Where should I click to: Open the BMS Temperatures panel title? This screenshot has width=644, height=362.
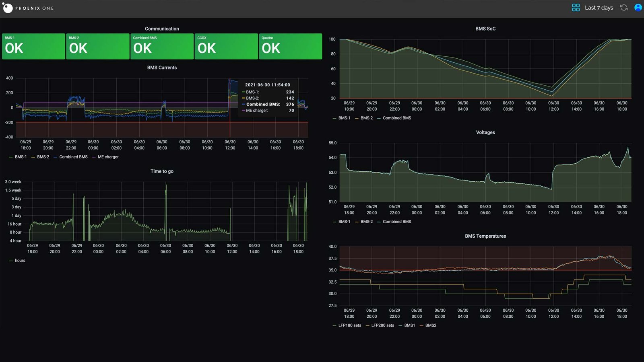tap(485, 236)
